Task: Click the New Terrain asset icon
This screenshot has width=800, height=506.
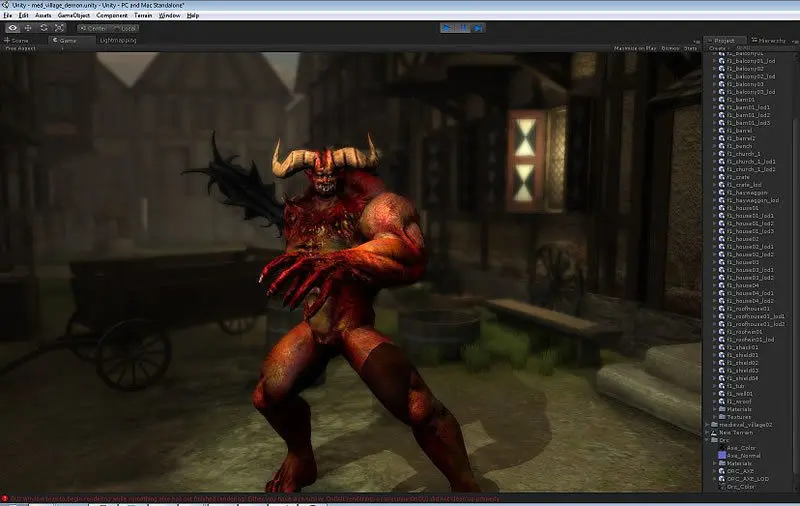Action: [714, 433]
